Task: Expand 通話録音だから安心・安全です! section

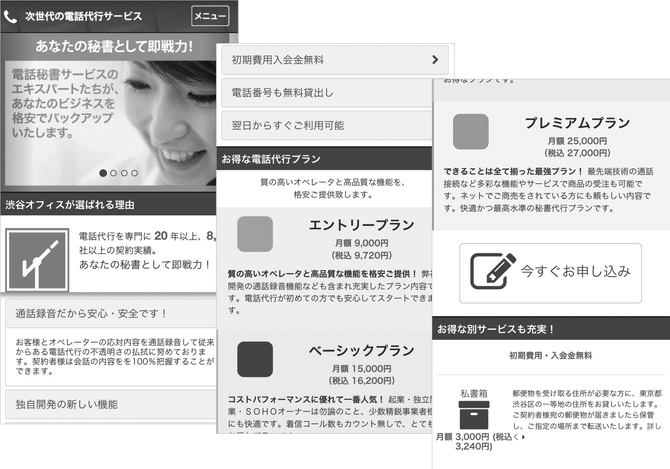Action: (108, 313)
